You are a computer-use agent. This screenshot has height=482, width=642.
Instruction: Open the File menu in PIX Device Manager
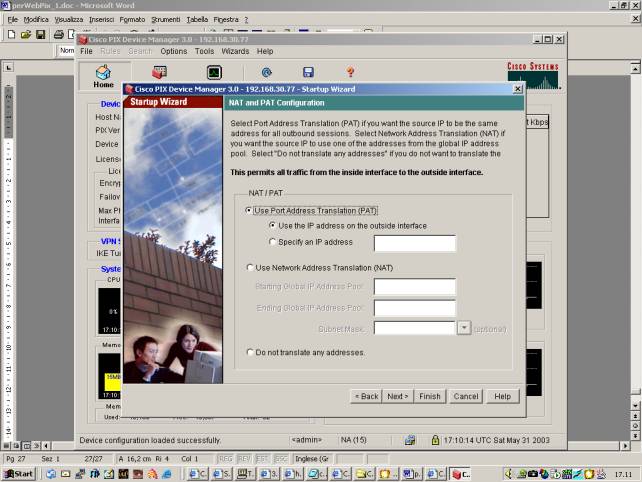pyautogui.click(x=86, y=51)
